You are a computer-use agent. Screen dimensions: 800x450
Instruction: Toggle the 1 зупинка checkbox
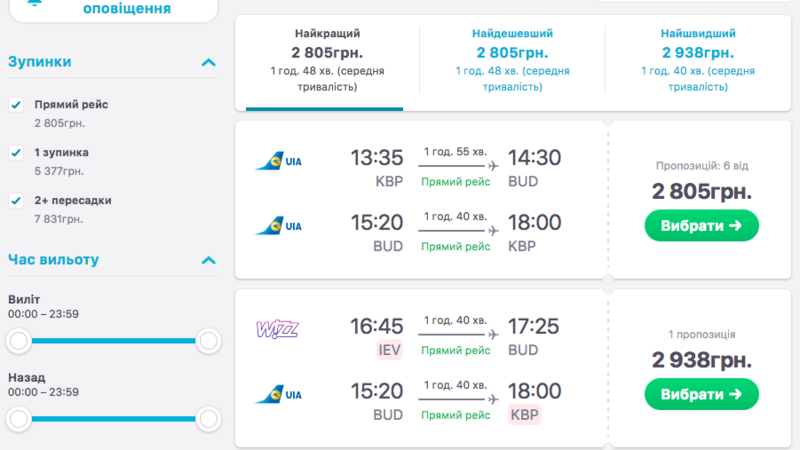16,153
